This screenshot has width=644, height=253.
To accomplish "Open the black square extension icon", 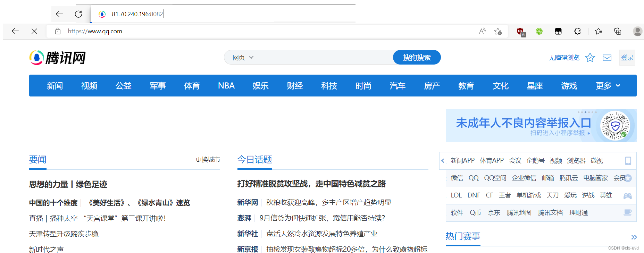I will [x=558, y=31].
